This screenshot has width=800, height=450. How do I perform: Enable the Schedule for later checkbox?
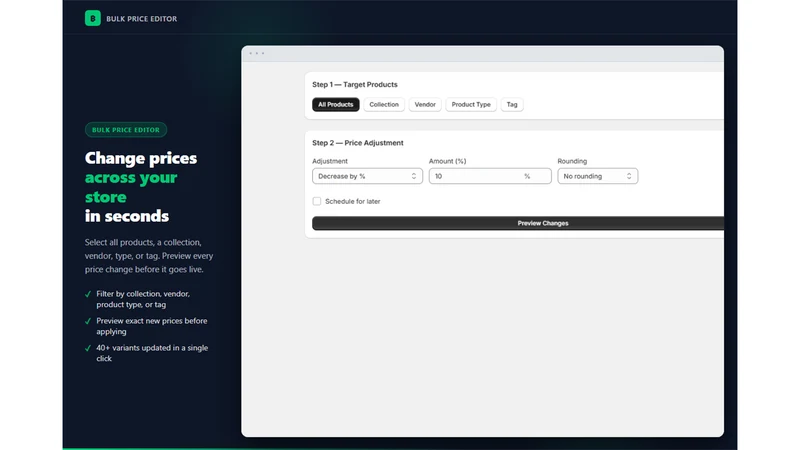click(317, 201)
